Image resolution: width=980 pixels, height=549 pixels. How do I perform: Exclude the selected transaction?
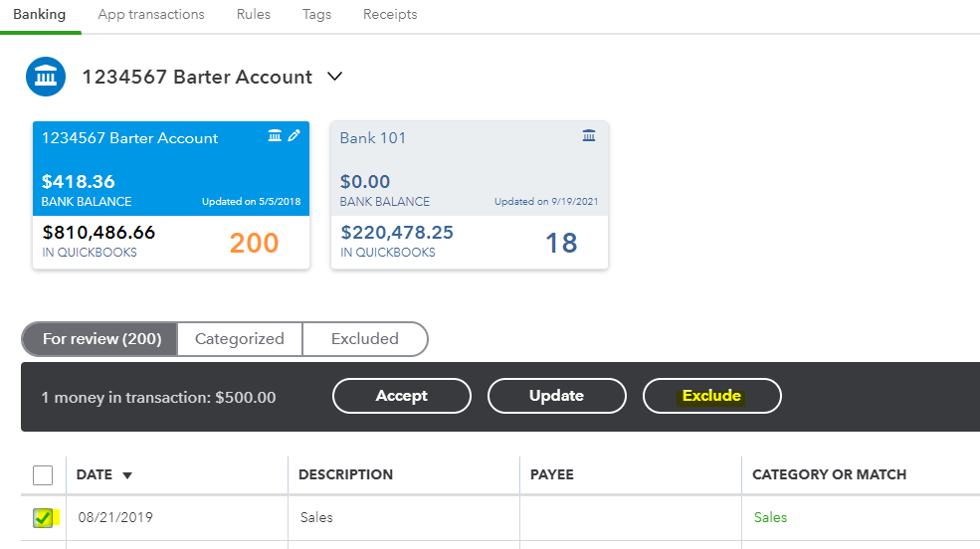711,396
